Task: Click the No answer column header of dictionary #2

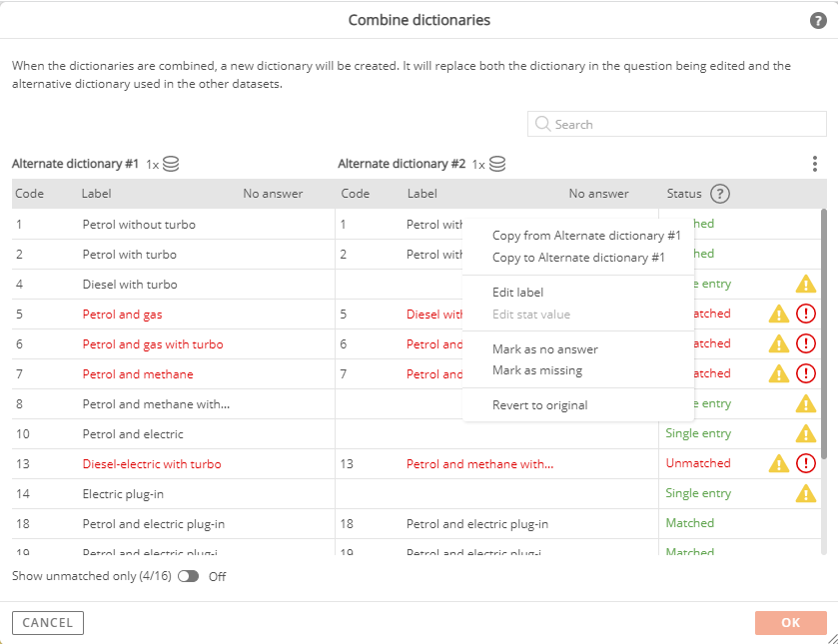Action: (598, 194)
